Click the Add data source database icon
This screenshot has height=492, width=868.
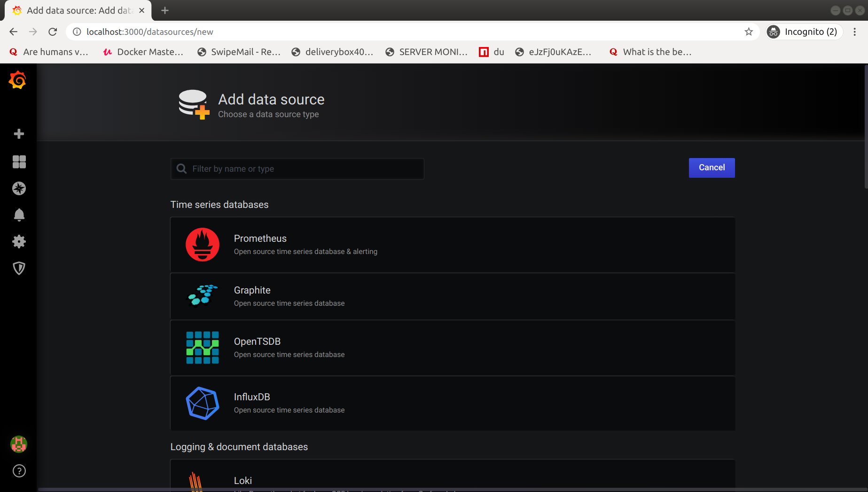(194, 104)
